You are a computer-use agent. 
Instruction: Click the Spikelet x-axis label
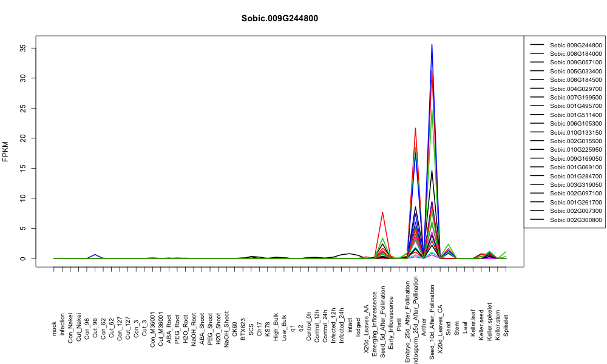tap(506, 326)
